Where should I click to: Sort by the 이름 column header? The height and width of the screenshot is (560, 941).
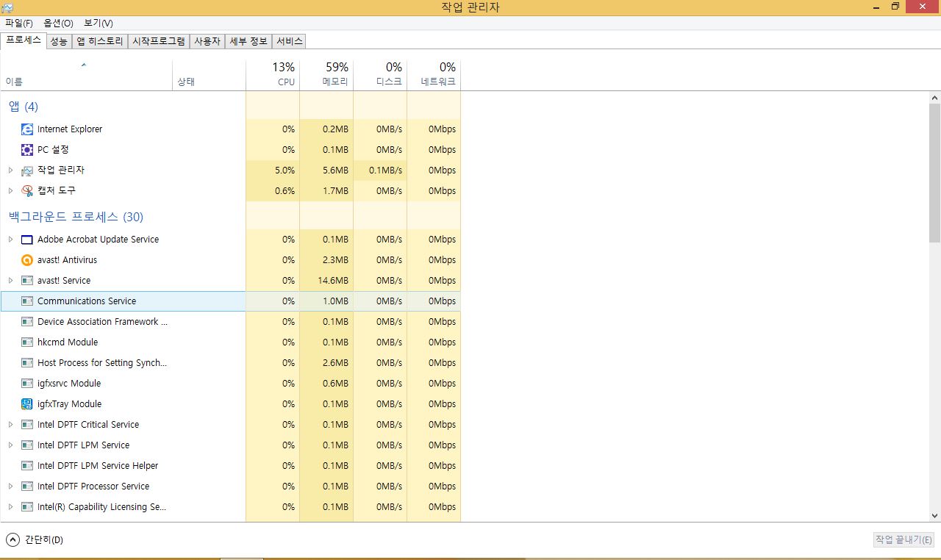[x=86, y=74]
